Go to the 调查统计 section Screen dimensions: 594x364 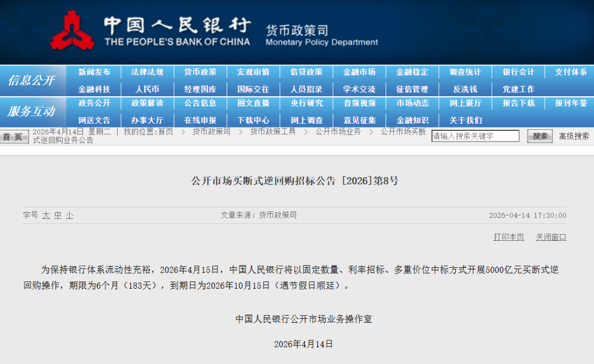pyautogui.click(x=465, y=72)
